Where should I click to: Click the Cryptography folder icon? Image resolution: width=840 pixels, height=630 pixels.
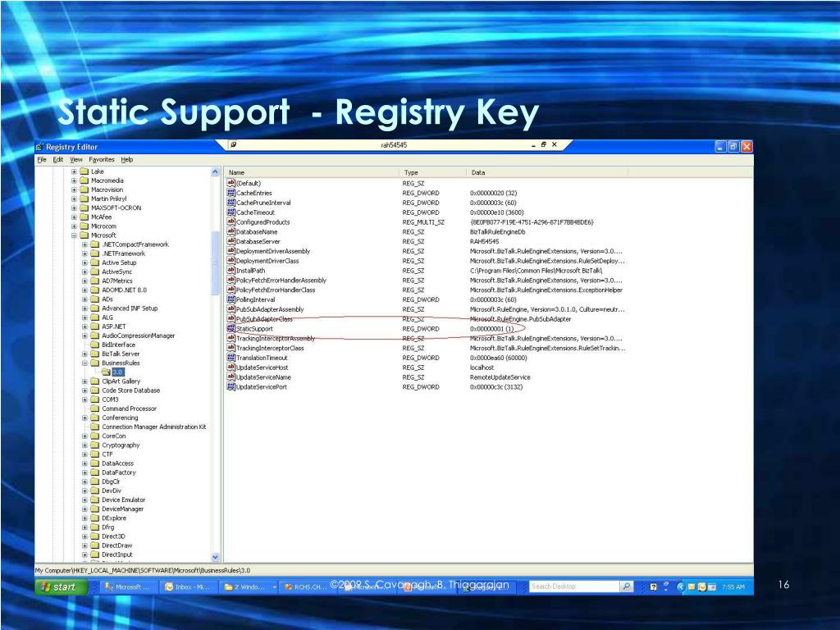pos(95,445)
